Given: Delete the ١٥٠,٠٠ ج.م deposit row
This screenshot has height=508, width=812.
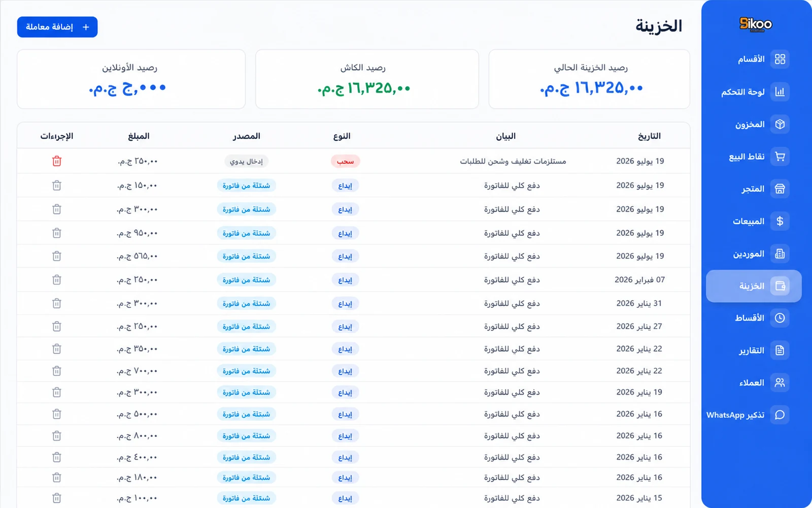Looking at the screenshot, I should (x=57, y=185).
